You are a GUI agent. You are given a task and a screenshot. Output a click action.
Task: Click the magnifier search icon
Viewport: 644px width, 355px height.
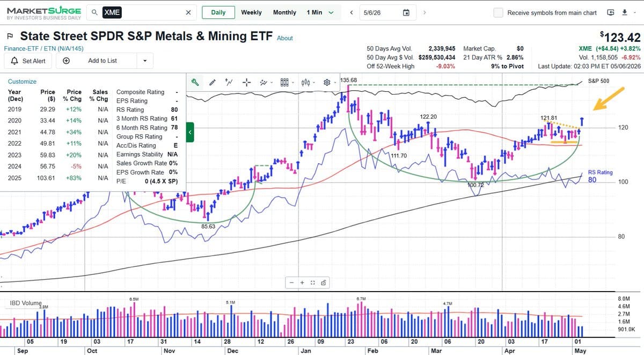(x=94, y=12)
